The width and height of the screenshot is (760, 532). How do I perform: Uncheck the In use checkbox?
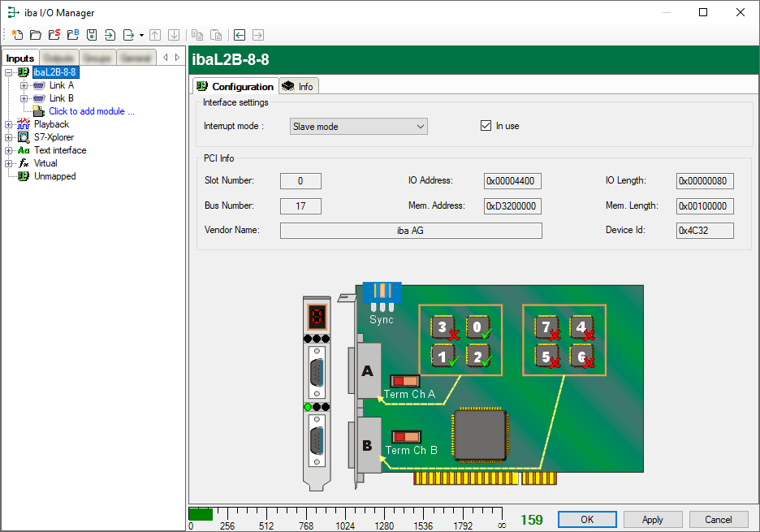pos(486,126)
